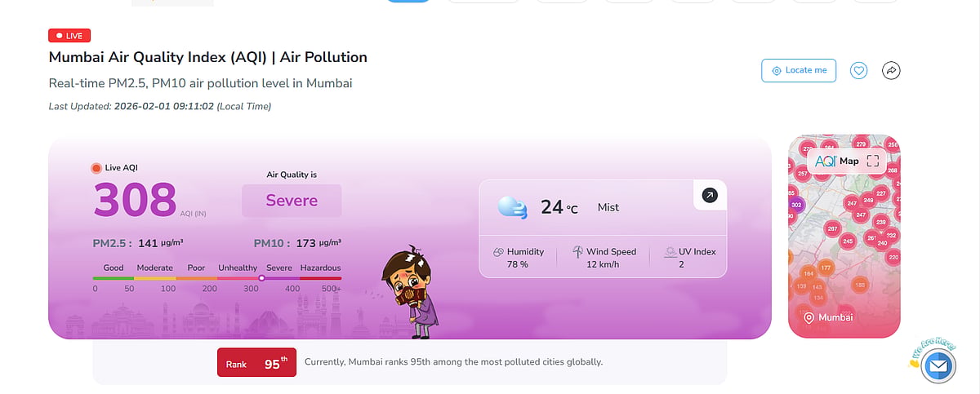980x394 pixels.
Task: Click the Humidity 78 % value
Action: click(517, 264)
